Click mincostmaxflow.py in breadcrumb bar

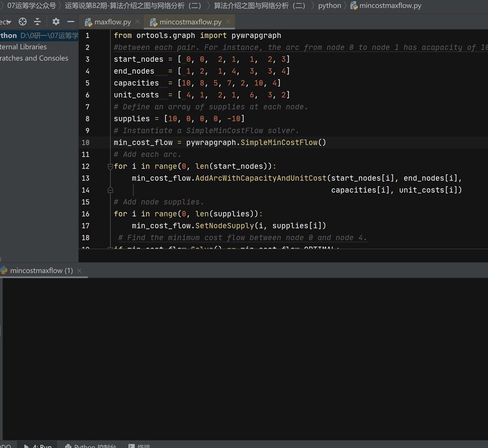pyautogui.click(x=386, y=6)
